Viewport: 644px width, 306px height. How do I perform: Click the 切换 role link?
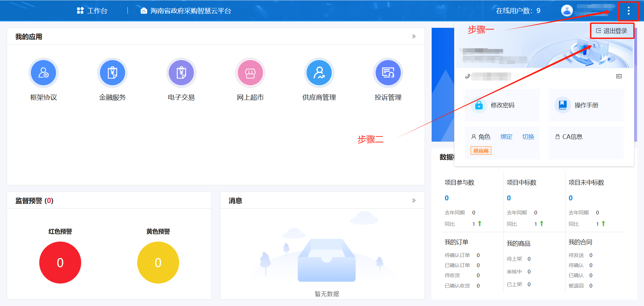[x=528, y=137]
